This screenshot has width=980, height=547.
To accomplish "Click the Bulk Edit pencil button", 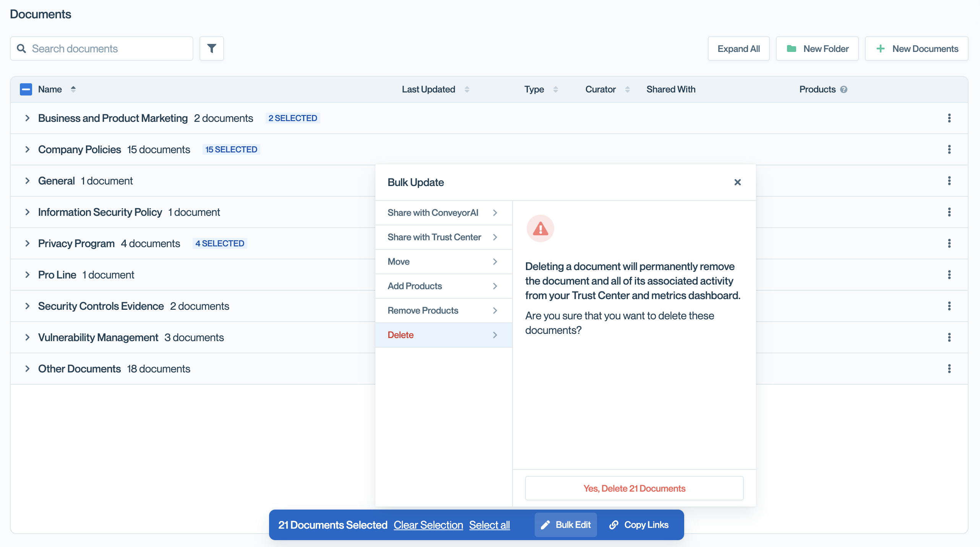I will (566, 525).
